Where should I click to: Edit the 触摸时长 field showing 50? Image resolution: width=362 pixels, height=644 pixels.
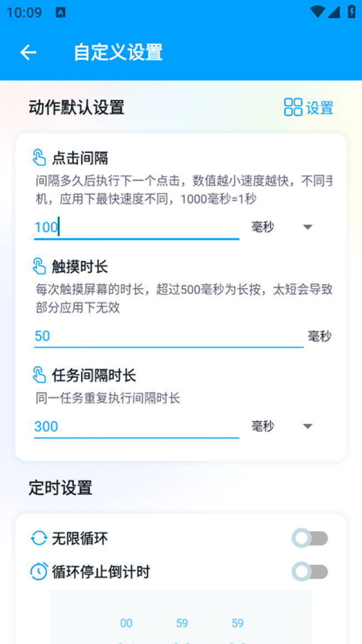pyautogui.click(x=168, y=336)
